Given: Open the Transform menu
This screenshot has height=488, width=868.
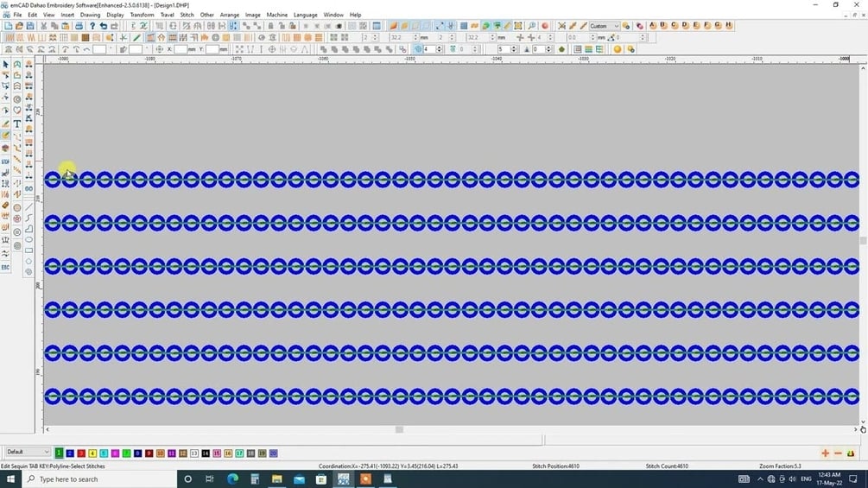Looking at the screenshot, I should (x=142, y=15).
